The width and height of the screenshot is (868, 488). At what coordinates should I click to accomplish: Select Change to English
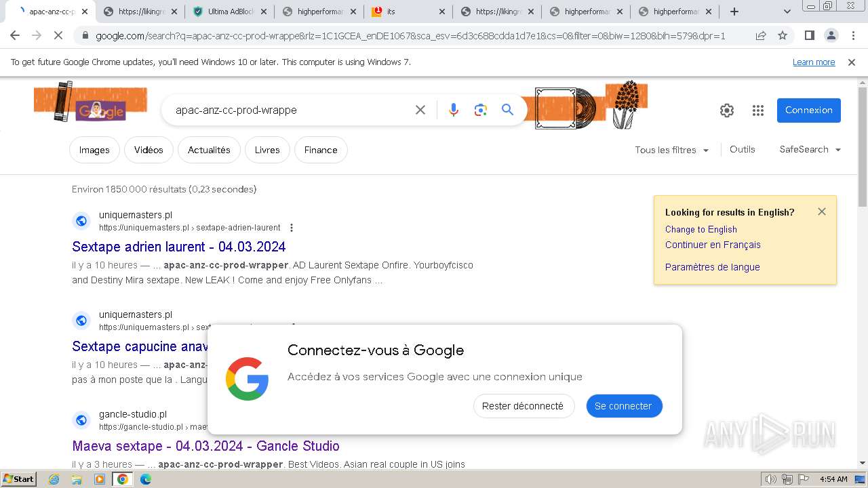click(x=701, y=229)
